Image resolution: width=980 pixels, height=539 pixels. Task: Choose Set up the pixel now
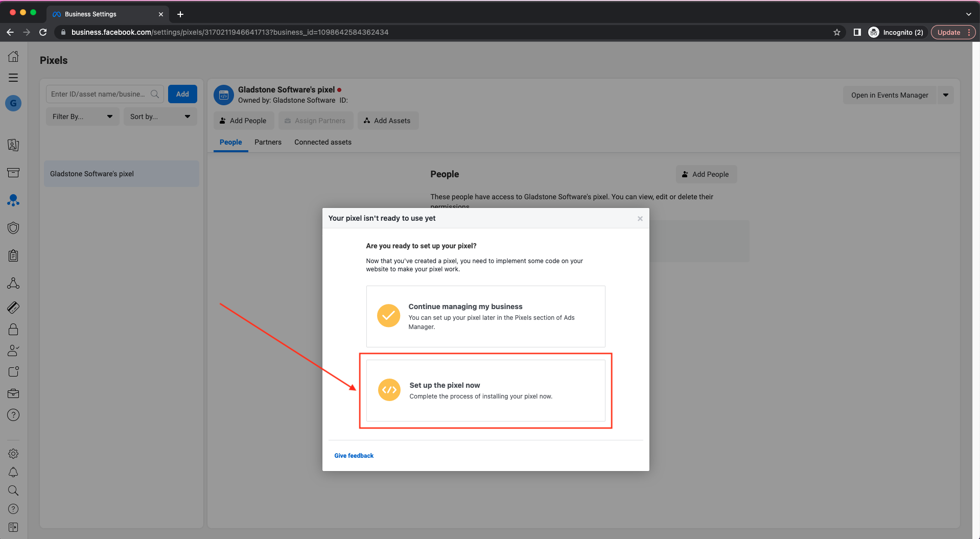click(x=486, y=390)
